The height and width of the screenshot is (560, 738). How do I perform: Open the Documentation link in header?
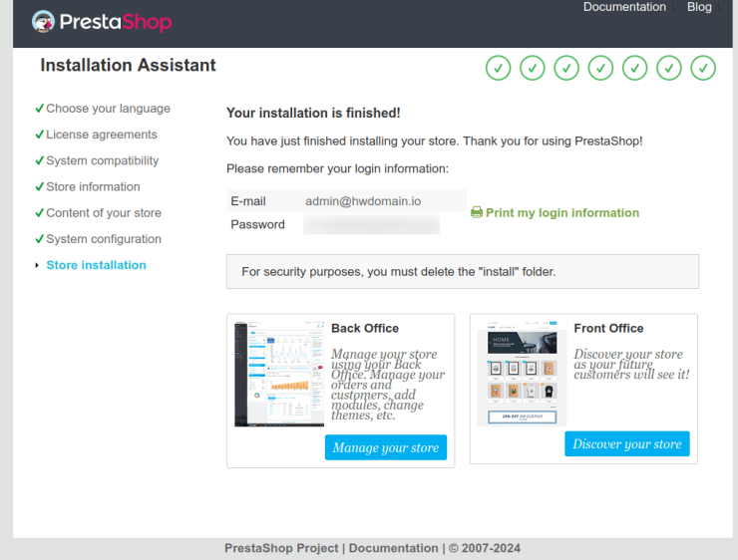[x=624, y=7]
